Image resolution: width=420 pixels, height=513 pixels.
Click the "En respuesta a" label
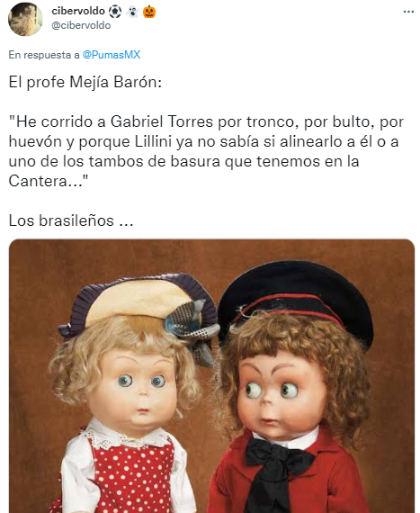click(x=44, y=55)
